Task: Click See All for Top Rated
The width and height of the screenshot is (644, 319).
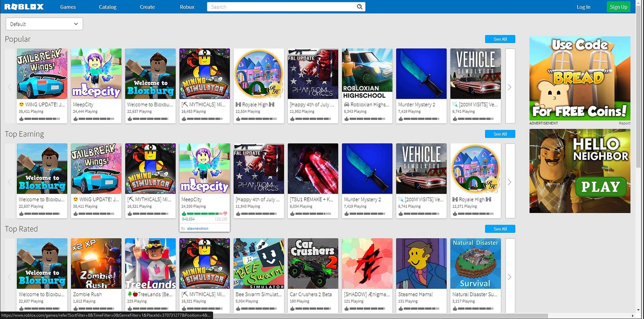Action: click(500, 229)
